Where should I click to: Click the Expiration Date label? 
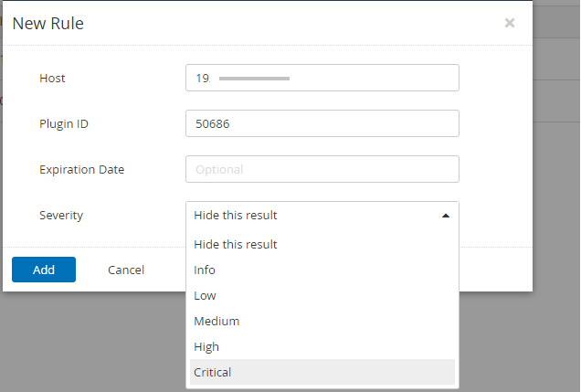[x=82, y=169]
